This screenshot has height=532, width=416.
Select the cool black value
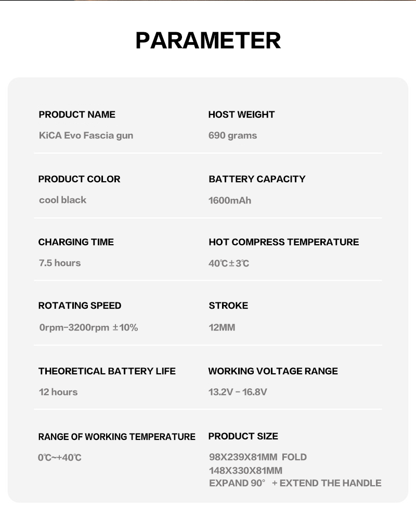click(x=62, y=200)
